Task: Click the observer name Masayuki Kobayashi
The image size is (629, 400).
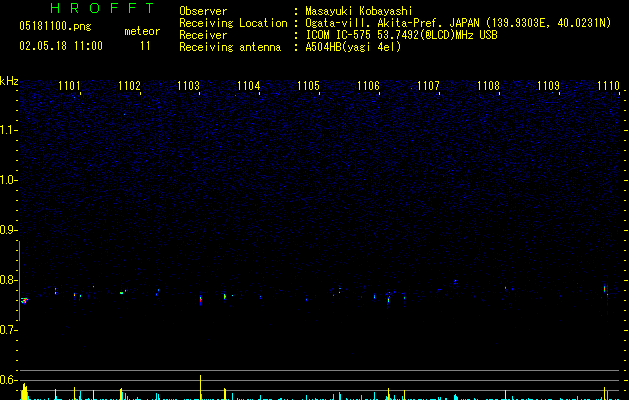Action: [x=359, y=11]
